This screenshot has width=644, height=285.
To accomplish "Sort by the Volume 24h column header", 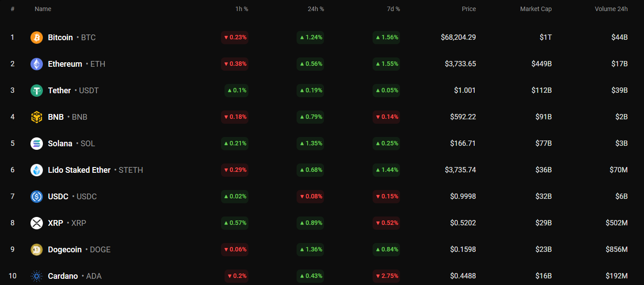I will (611, 9).
